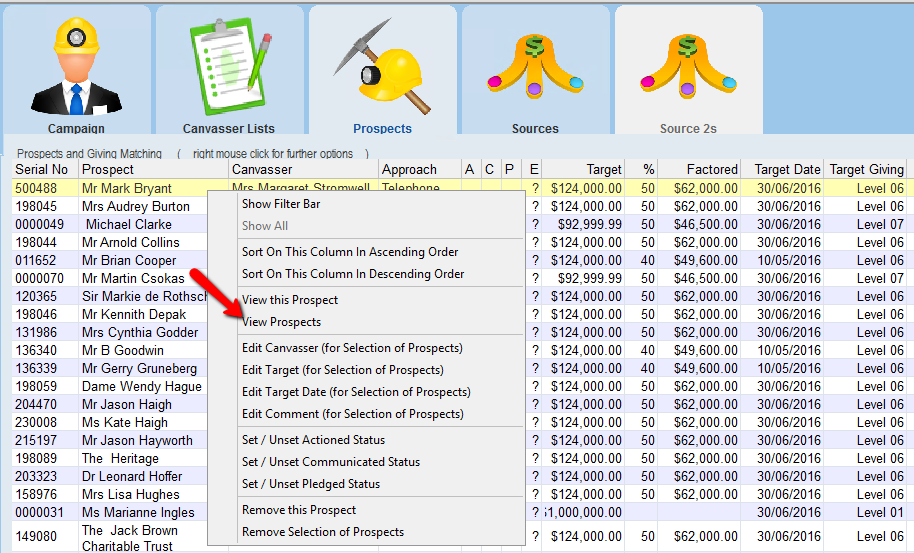Choose Remove this Prospect
Viewport: 914px width, 553px height.
click(299, 510)
